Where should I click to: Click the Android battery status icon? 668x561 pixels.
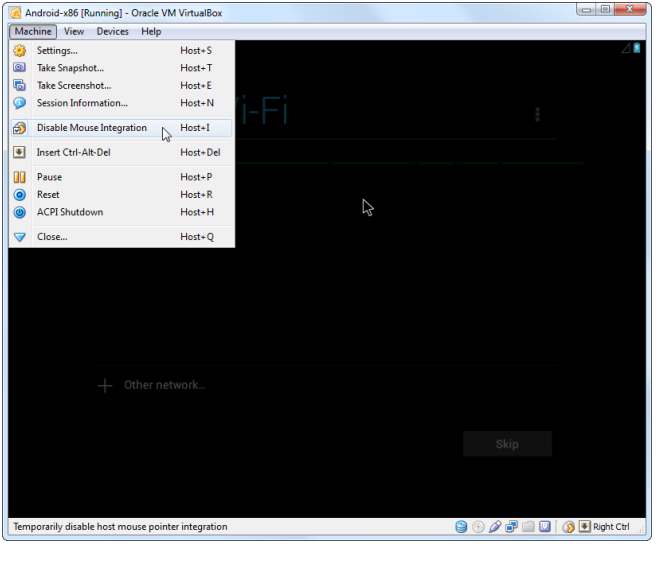pos(636,48)
